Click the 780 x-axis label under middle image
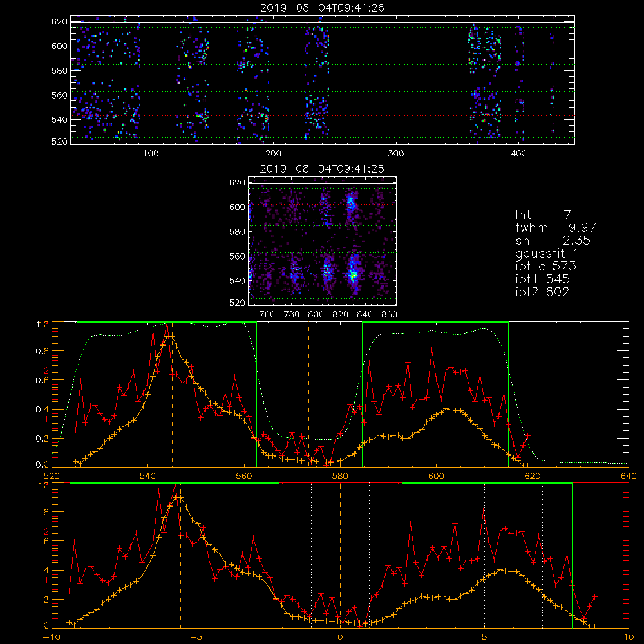Viewport: 644px width, 644px height. tap(292, 315)
